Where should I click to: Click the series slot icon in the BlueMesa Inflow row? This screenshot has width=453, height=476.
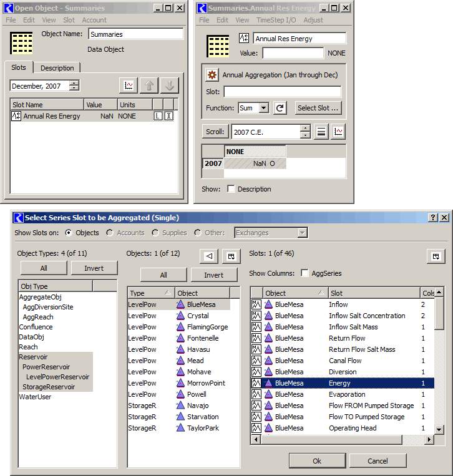(256, 304)
